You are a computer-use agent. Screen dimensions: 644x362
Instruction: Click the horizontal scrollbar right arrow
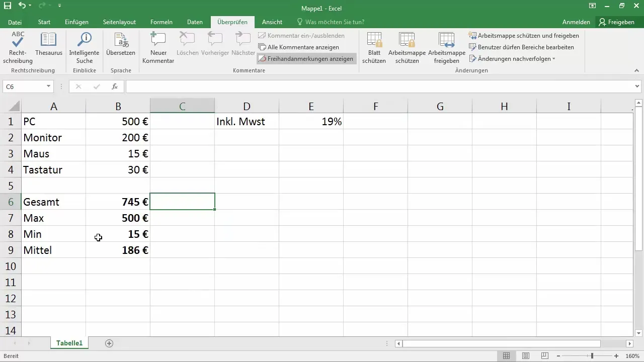[629, 343]
